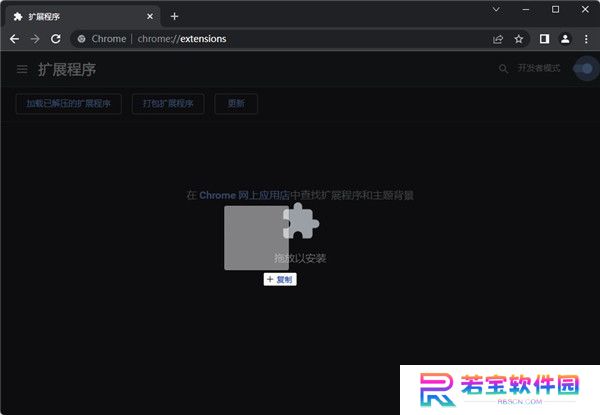Click the search extensions magnifier icon

coord(503,69)
